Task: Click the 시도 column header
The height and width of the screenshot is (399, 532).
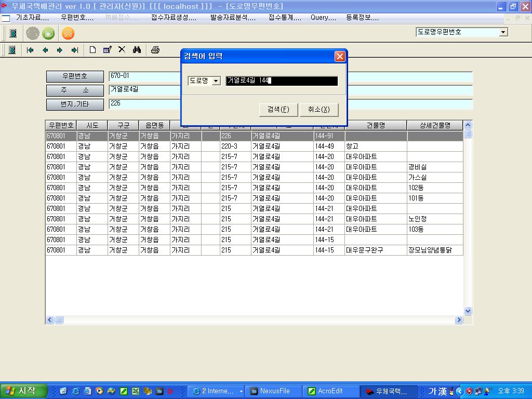Action: click(x=92, y=126)
